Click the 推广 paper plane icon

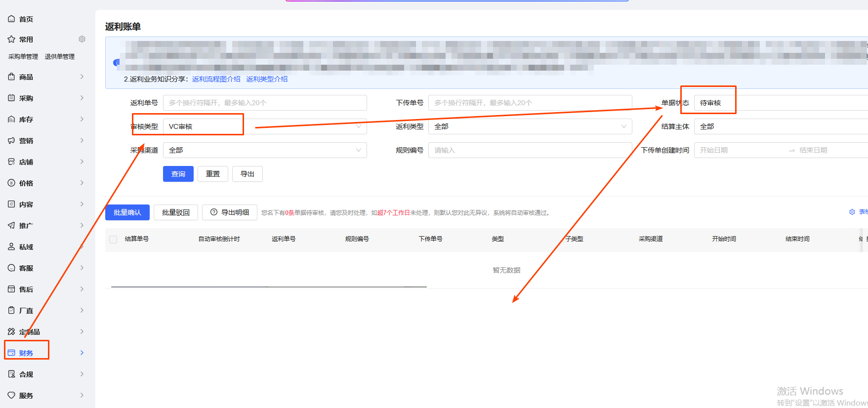(x=11, y=225)
